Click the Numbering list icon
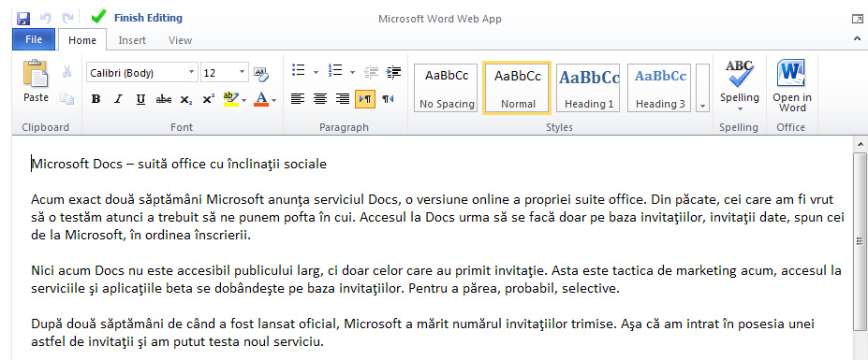868x360 pixels. (335, 71)
